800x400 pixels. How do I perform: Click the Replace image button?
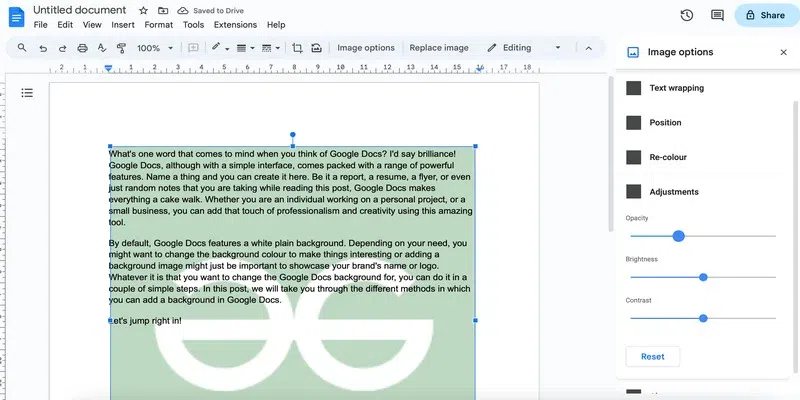[x=439, y=48]
